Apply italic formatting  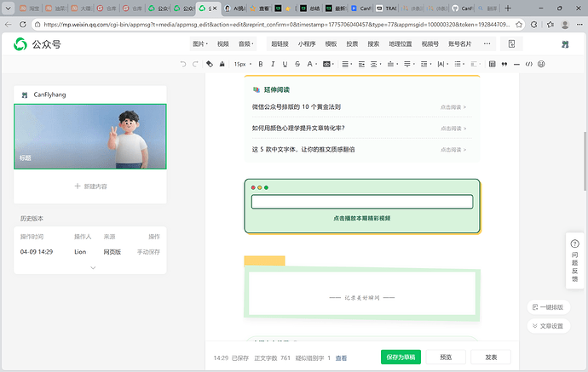click(x=273, y=64)
